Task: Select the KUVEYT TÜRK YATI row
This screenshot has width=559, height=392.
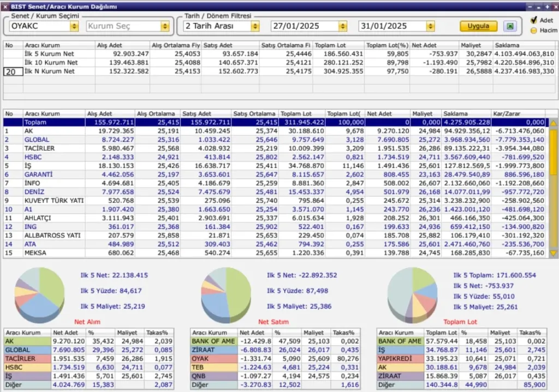Action: tap(275, 200)
